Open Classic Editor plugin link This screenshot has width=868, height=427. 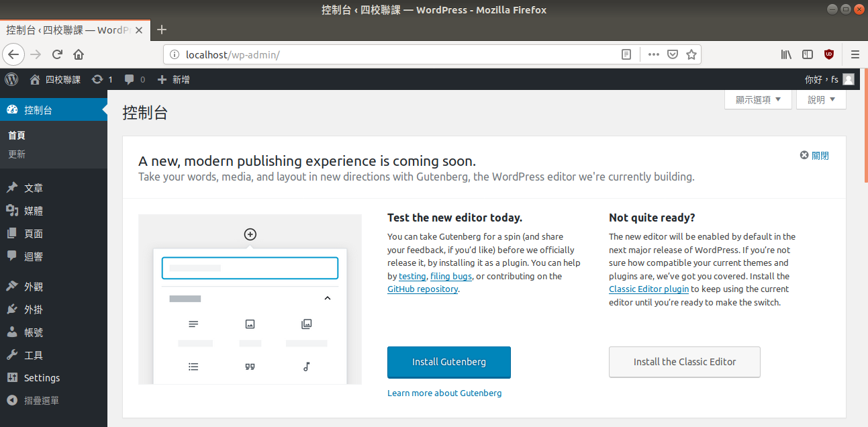[648, 289]
